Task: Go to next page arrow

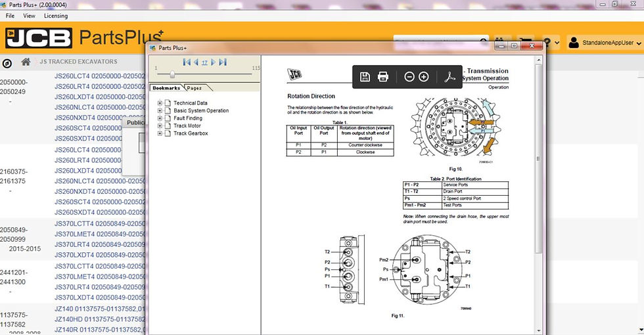Action: [213, 62]
